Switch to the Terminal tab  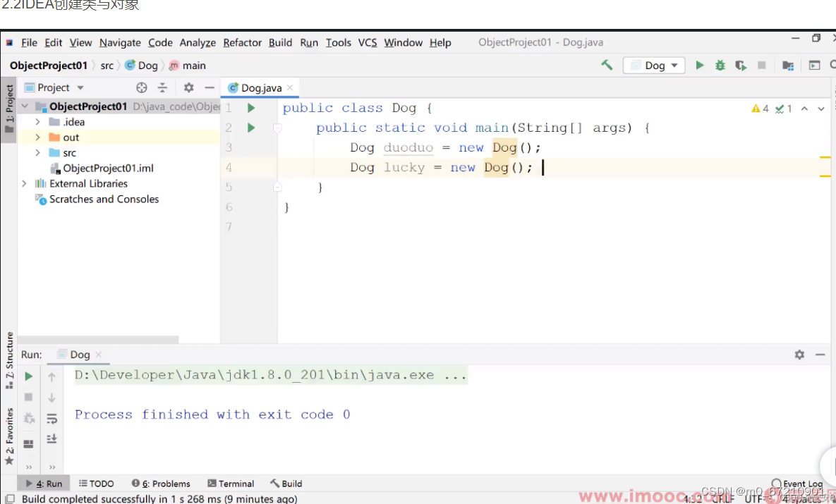click(231, 483)
